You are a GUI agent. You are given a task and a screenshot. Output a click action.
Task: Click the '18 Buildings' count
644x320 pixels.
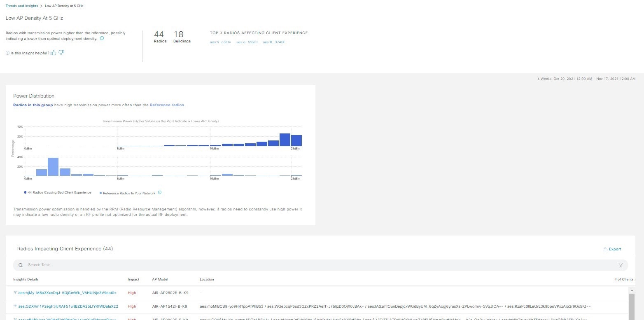(x=182, y=37)
